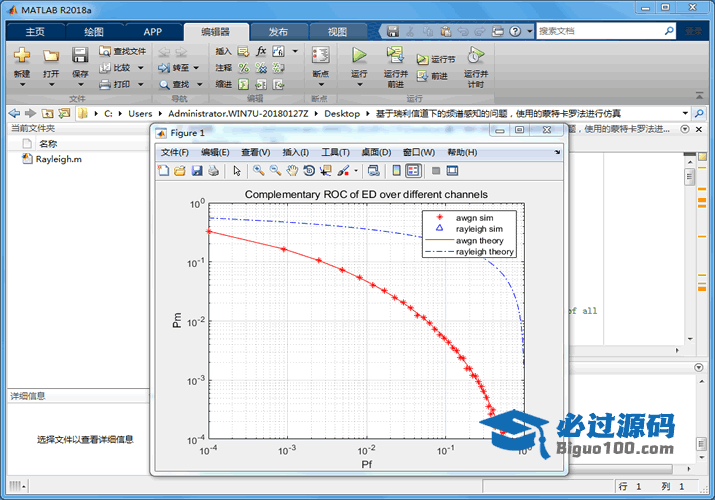Click the browse for folder icon

[64, 113]
